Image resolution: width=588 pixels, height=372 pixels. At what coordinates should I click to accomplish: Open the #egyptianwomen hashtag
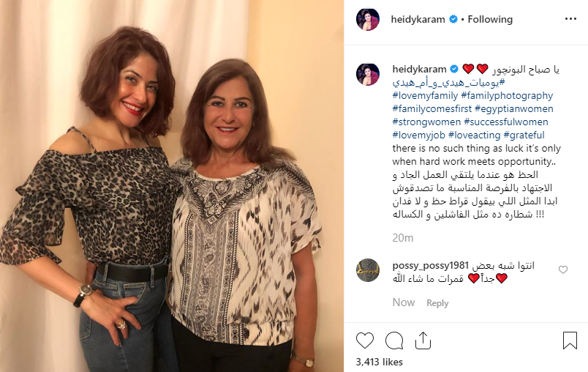tap(513, 109)
